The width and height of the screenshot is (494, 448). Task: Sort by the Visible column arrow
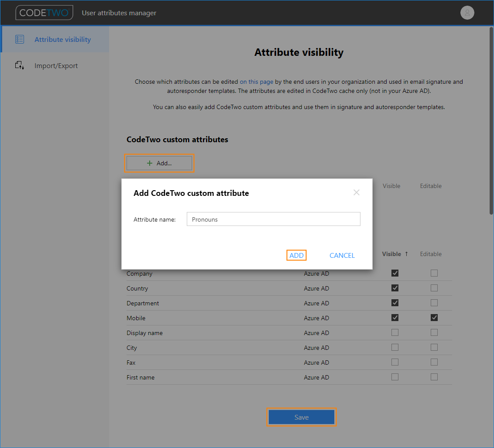406,254
